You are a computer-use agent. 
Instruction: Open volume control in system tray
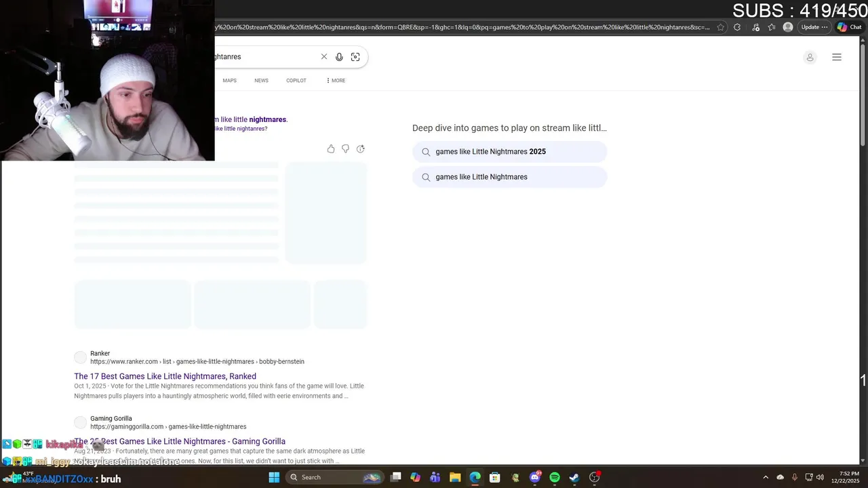[x=820, y=477]
